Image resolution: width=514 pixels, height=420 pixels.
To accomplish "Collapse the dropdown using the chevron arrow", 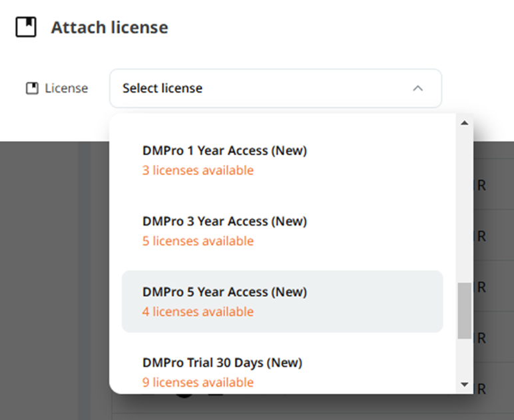I will (x=417, y=89).
